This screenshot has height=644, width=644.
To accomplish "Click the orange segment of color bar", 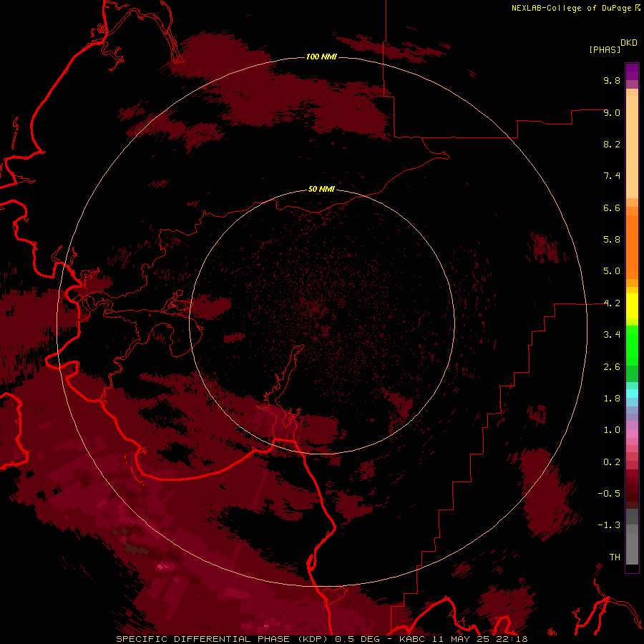I will pos(632,247).
